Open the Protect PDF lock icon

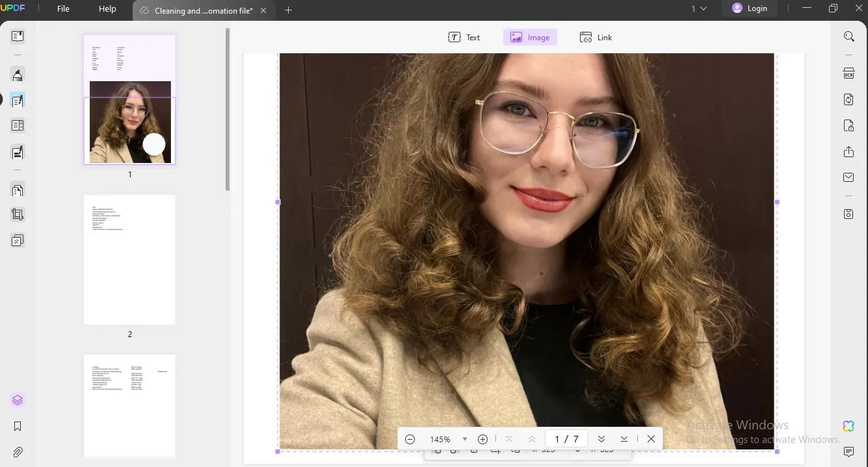848,125
